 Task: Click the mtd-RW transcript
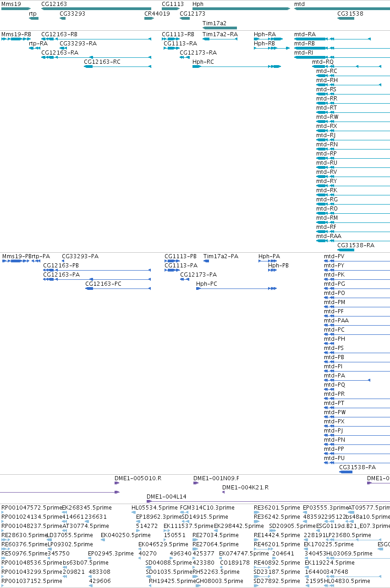click(x=353, y=122)
